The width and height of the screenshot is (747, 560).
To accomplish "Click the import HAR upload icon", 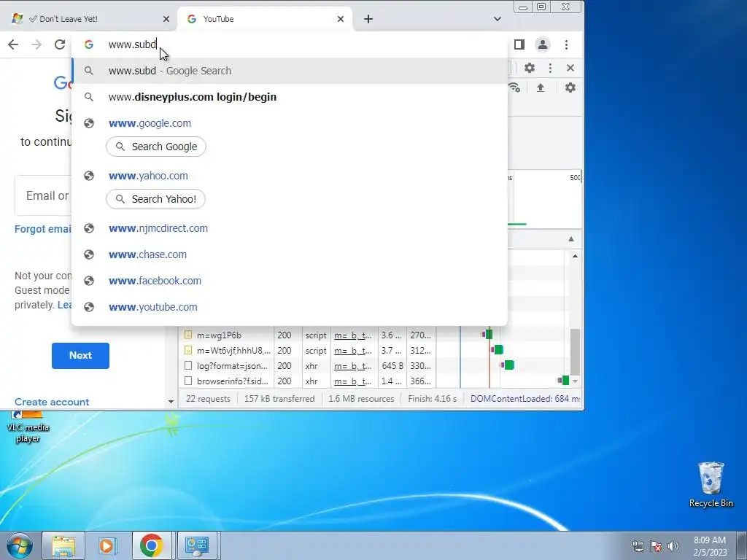I will [x=541, y=87].
